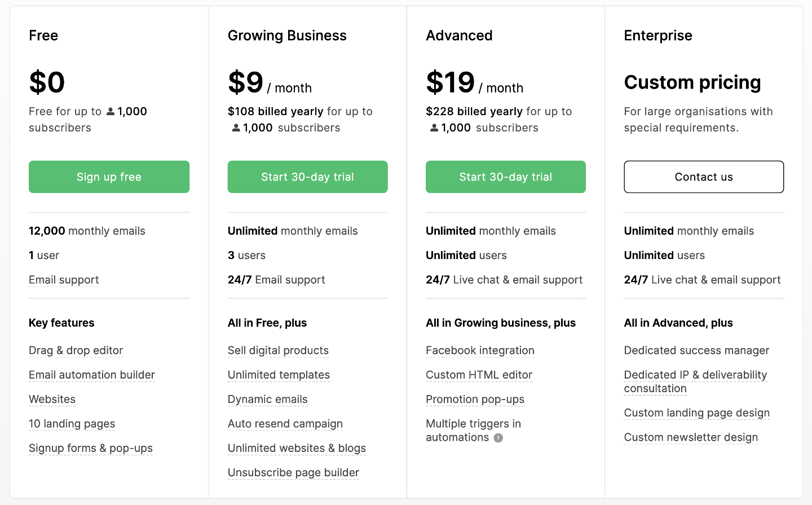Viewport: 812px width, 505px height.
Task: Click 24/7 Live chat & email support in Advanced
Action: tap(504, 280)
